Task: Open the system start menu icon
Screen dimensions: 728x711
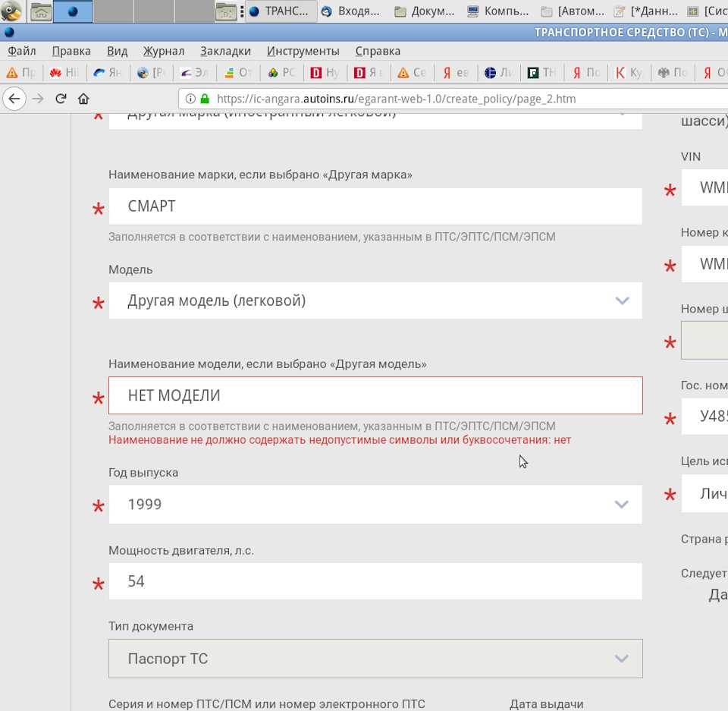Action: tap(11, 11)
